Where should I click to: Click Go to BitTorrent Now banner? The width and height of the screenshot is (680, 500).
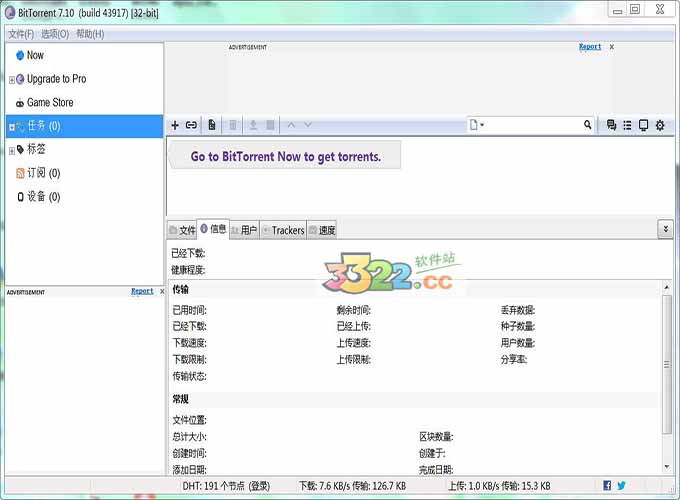[x=285, y=156]
